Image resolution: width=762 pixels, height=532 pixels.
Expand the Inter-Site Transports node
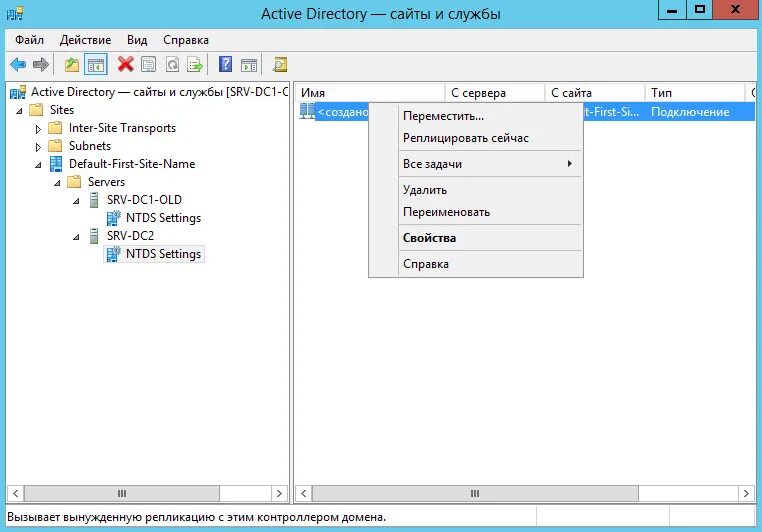pyautogui.click(x=38, y=129)
